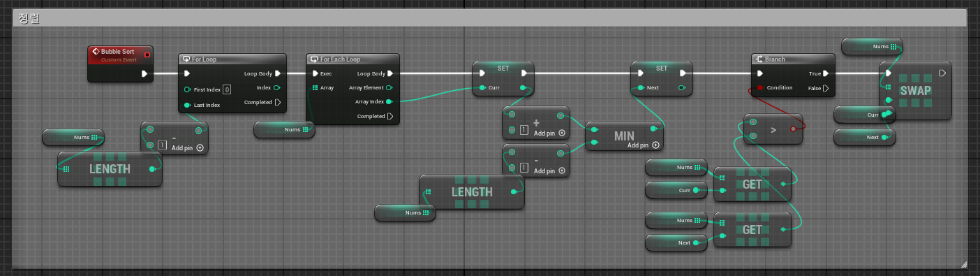Select Curr variable node beside SWAP
The width and height of the screenshot is (980, 276).
[863, 115]
